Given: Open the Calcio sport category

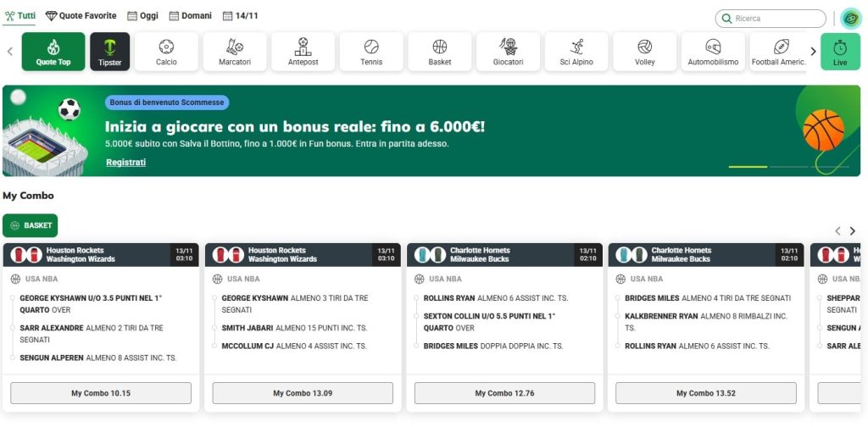Looking at the screenshot, I should tap(166, 52).
